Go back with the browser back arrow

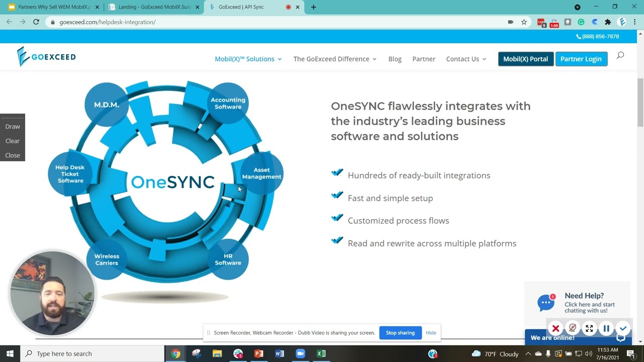(x=9, y=22)
